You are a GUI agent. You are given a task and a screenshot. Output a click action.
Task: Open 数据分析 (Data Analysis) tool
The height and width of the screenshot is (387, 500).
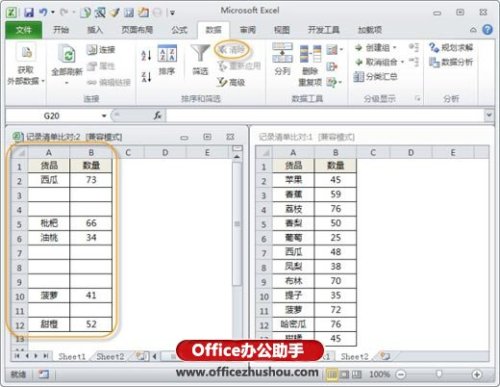451,62
